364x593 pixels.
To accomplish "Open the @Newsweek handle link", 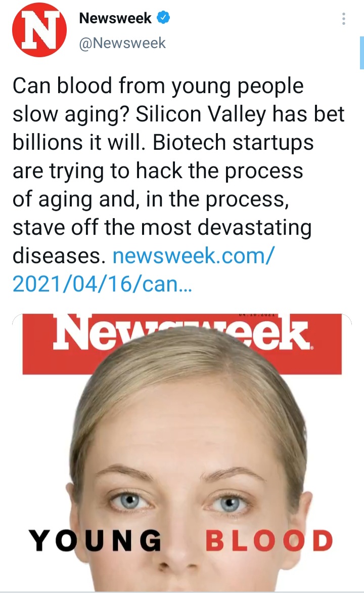I will (x=122, y=43).
